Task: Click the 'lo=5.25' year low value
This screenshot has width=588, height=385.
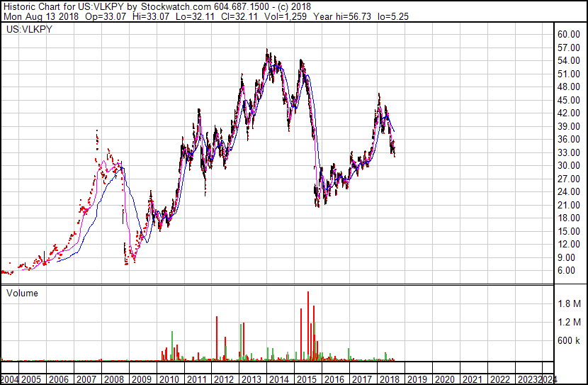Action: pyautogui.click(x=393, y=16)
